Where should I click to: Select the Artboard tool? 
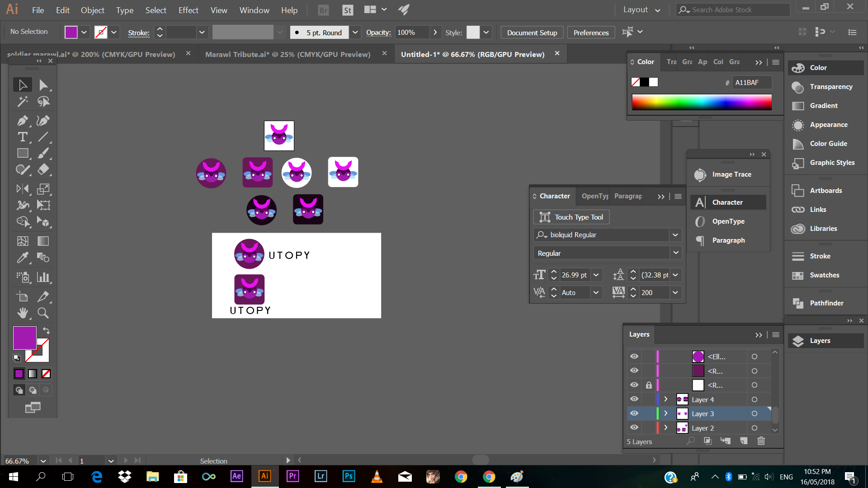23,296
